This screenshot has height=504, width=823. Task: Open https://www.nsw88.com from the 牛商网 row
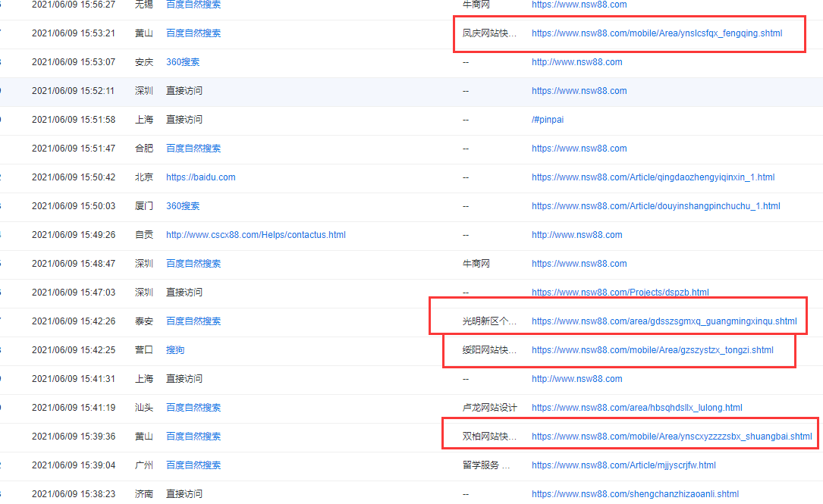click(x=579, y=5)
